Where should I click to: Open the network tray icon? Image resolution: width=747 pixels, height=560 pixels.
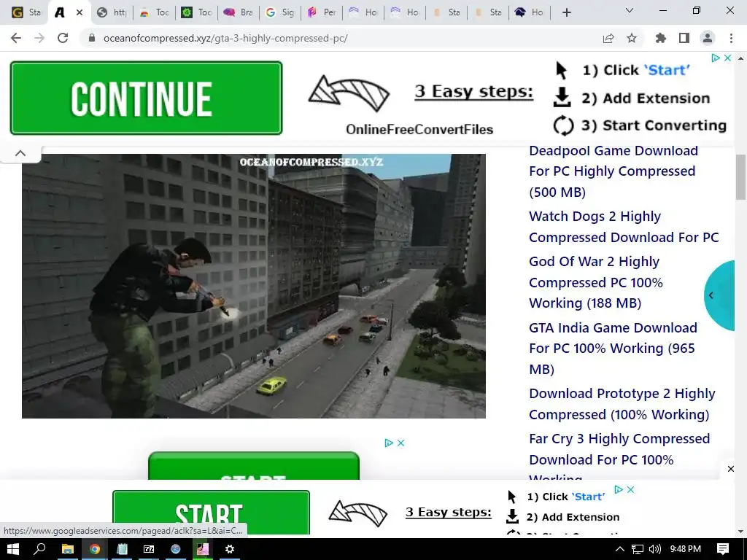638,549
